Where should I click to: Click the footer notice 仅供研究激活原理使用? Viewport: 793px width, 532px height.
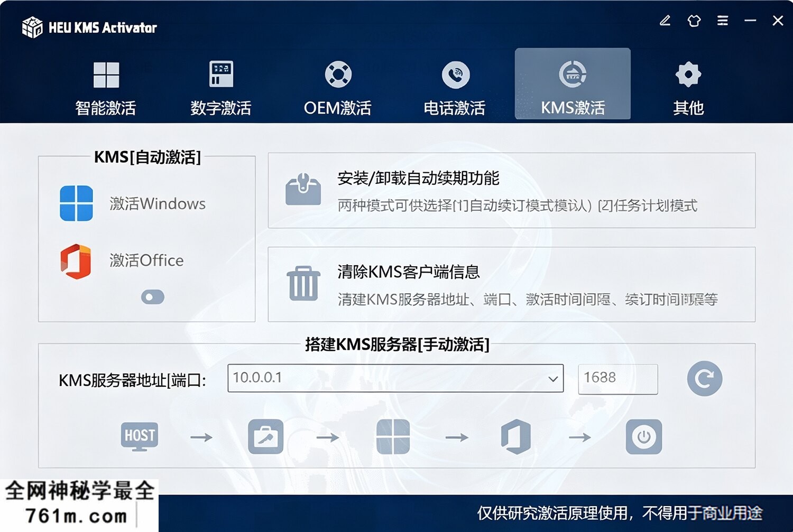tap(620, 513)
